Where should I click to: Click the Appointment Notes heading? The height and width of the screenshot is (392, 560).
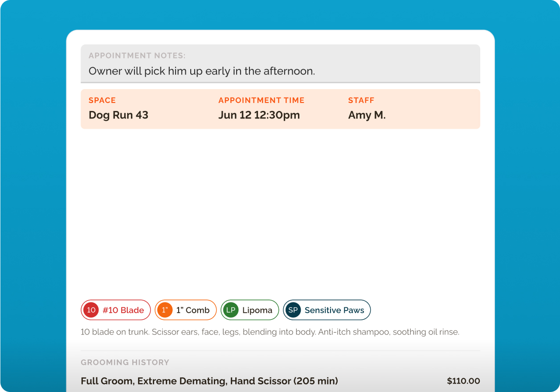pos(137,56)
